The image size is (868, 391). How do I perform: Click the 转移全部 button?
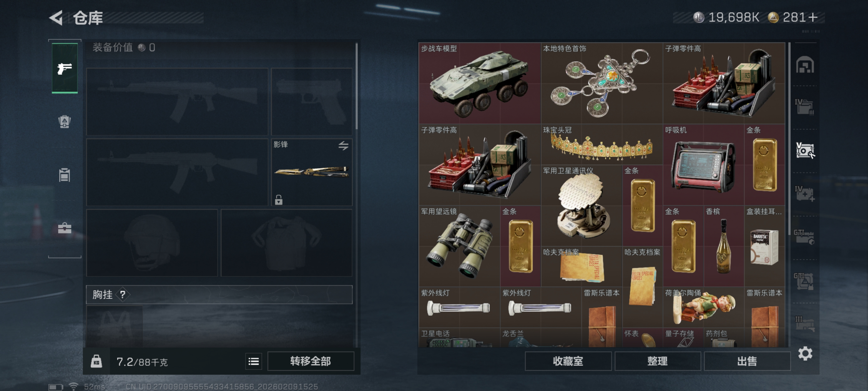click(x=310, y=361)
